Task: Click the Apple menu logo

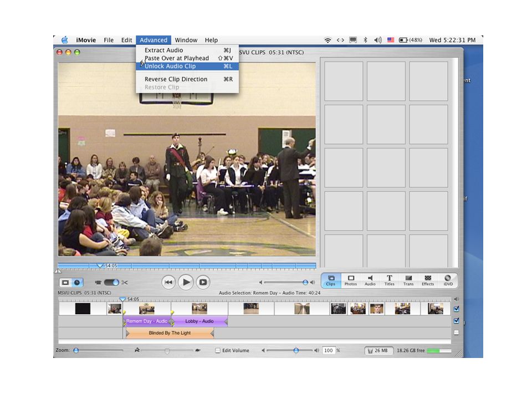Action: (65, 40)
